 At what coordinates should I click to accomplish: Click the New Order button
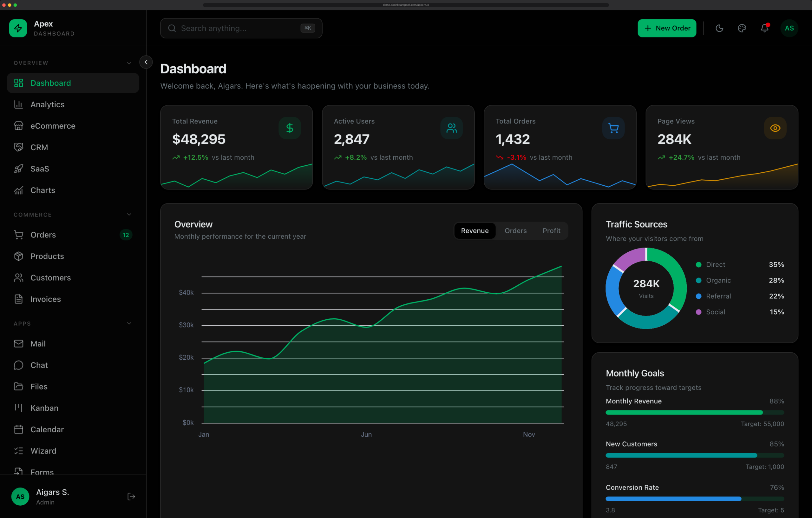[x=667, y=28]
